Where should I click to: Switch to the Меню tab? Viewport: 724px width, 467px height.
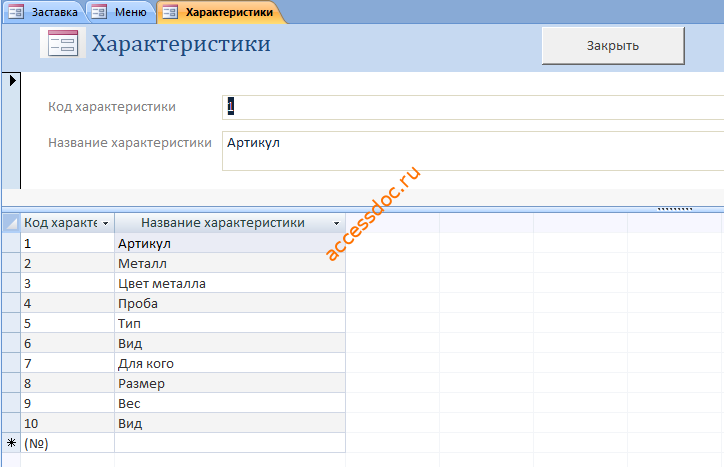click(x=121, y=12)
